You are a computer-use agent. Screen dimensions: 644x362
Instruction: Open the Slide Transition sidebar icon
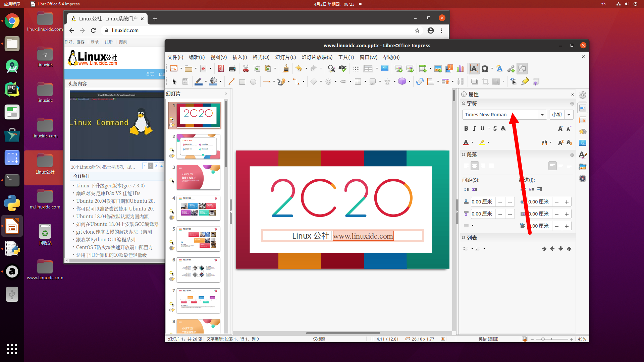click(x=583, y=120)
